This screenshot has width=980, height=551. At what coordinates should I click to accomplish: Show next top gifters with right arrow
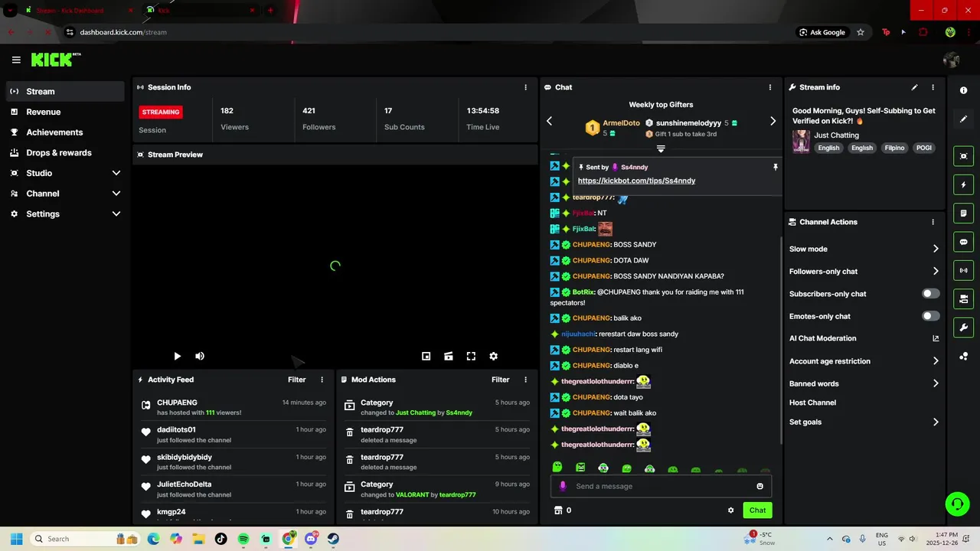click(773, 121)
